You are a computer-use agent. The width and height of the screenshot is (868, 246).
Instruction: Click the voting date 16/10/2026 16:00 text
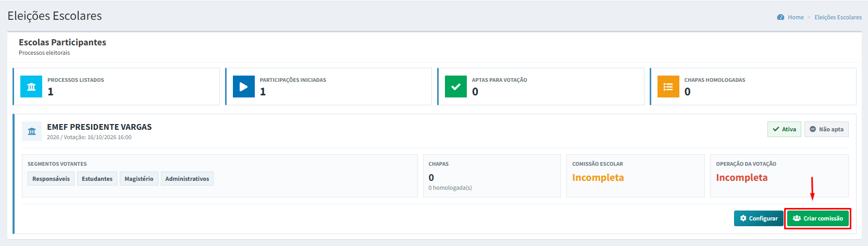coord(109,138)
